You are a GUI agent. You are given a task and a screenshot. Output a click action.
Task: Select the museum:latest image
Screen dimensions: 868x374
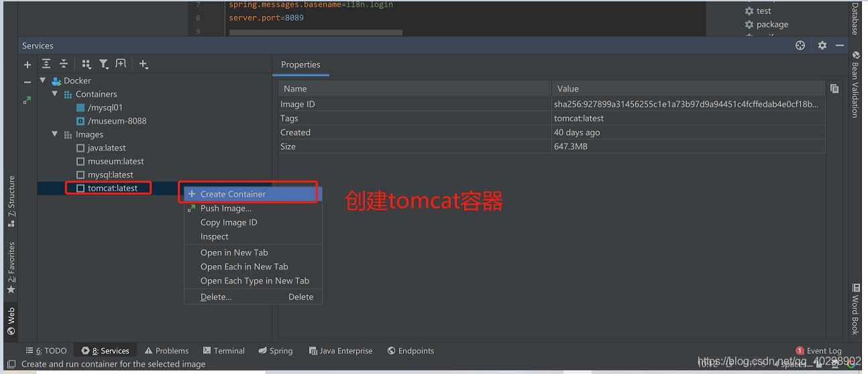pyautogui.click(x=115, y=161)
